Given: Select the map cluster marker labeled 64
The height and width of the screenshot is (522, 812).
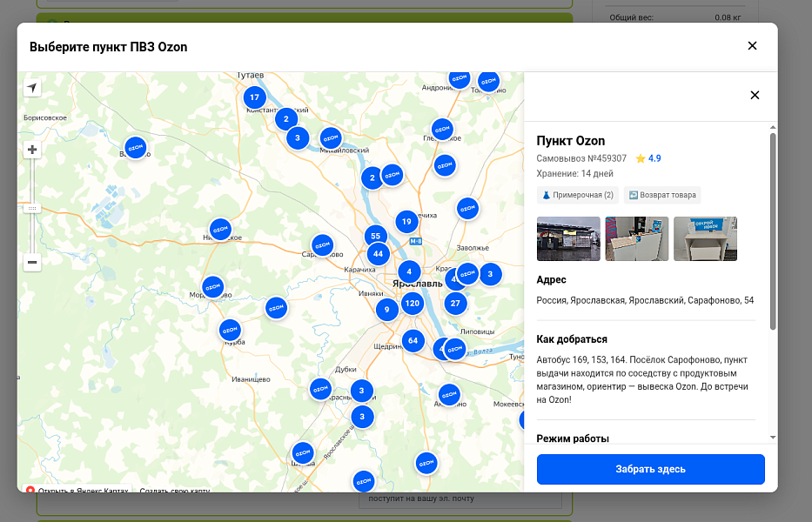Looking at the screenshot, I should (413, 341).
